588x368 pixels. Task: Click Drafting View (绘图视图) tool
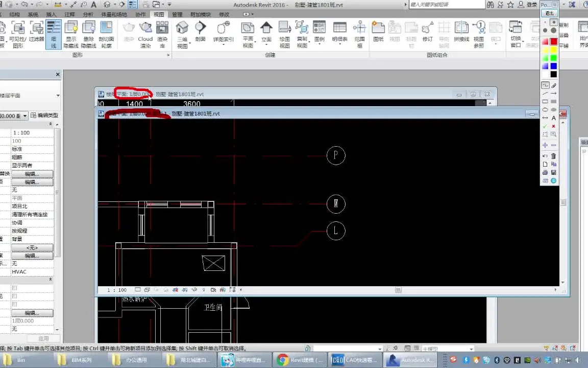click(285, 35)
